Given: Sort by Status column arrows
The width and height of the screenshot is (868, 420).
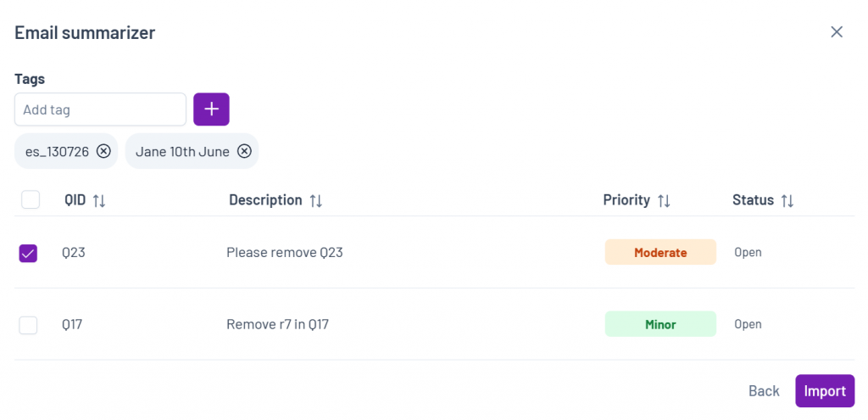Looking at the screenshot, I should click(787, 200).
